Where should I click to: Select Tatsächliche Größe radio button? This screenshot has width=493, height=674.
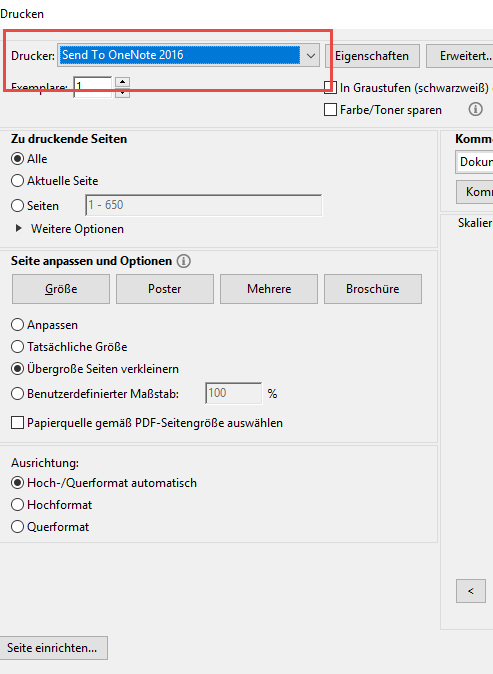(17, 346)
